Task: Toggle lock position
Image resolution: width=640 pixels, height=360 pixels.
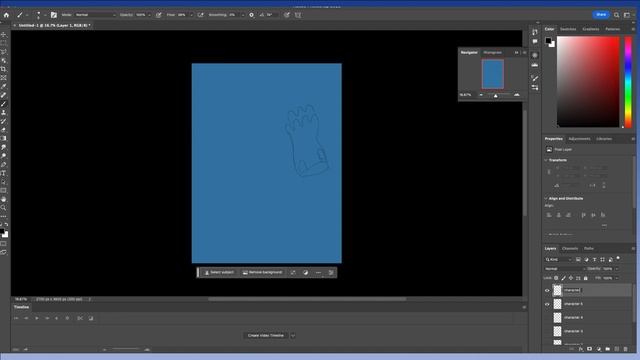Action: coord(571,278)
